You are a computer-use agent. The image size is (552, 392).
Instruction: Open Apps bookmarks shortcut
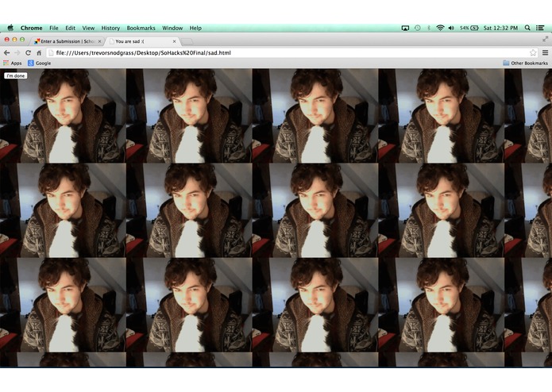click(13, 63)
